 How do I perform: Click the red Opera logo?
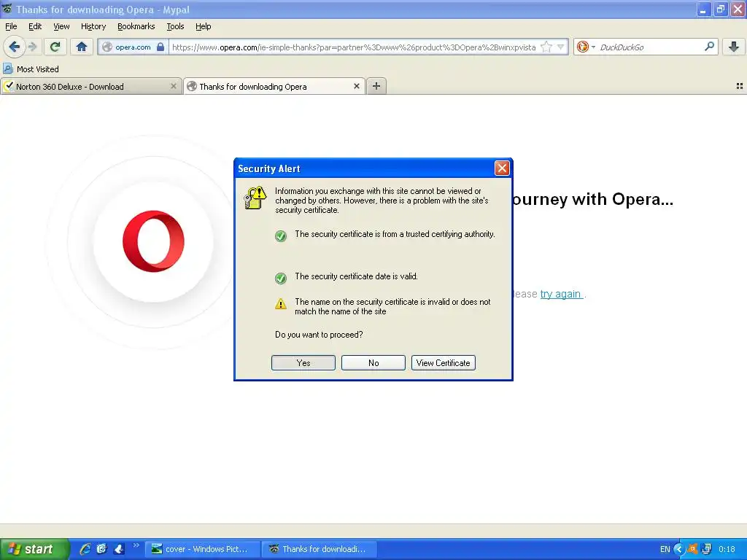coord(153,241)
